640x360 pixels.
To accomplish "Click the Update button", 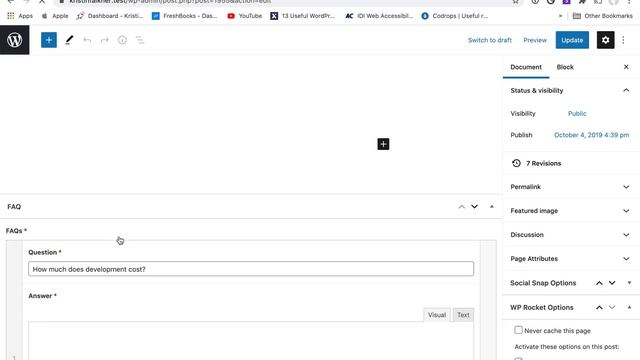I will click(572, 40).
